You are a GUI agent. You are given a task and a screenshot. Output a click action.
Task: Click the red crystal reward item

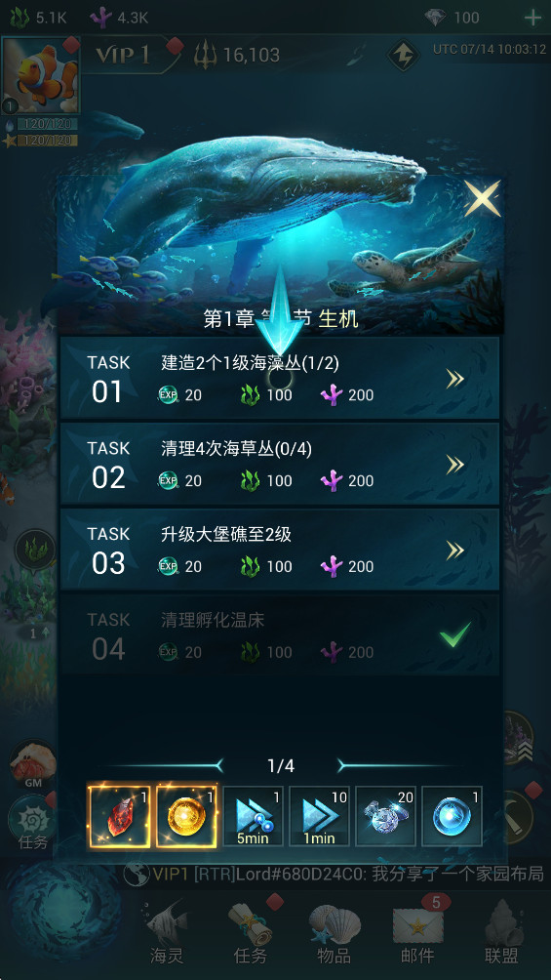tap(119, 816)
